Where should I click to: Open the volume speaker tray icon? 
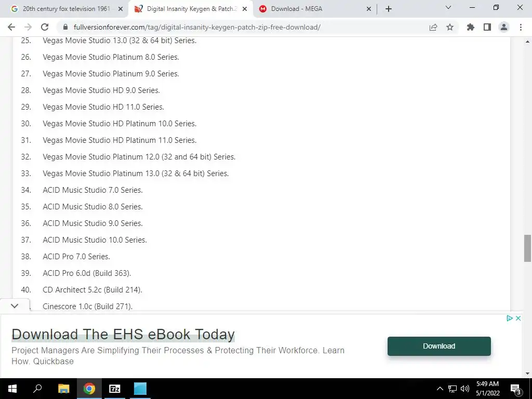click(465, 389)
